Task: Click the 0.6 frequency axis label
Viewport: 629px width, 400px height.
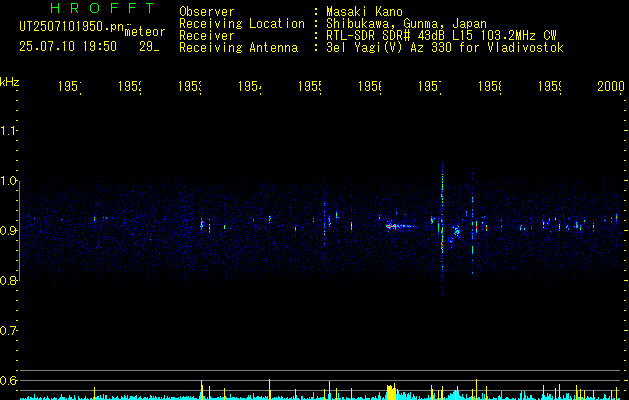Action: pyautogui.click(x=8, y=380)
